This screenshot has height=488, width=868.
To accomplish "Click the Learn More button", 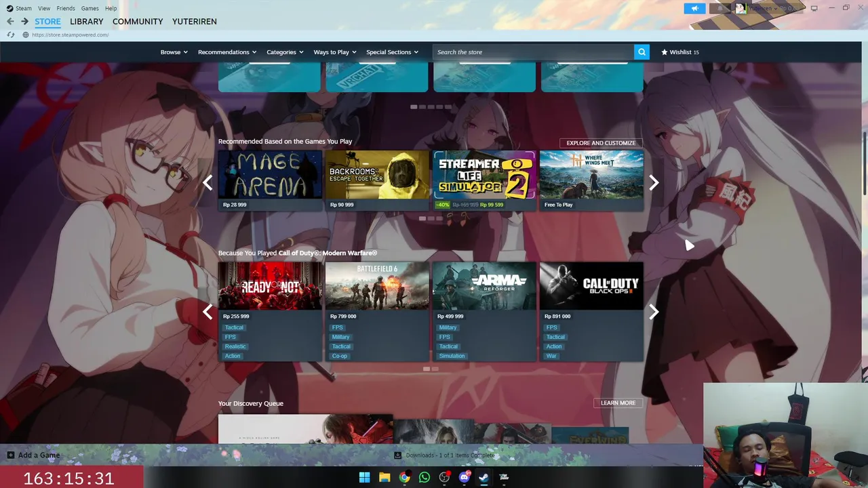I will 618,403.
